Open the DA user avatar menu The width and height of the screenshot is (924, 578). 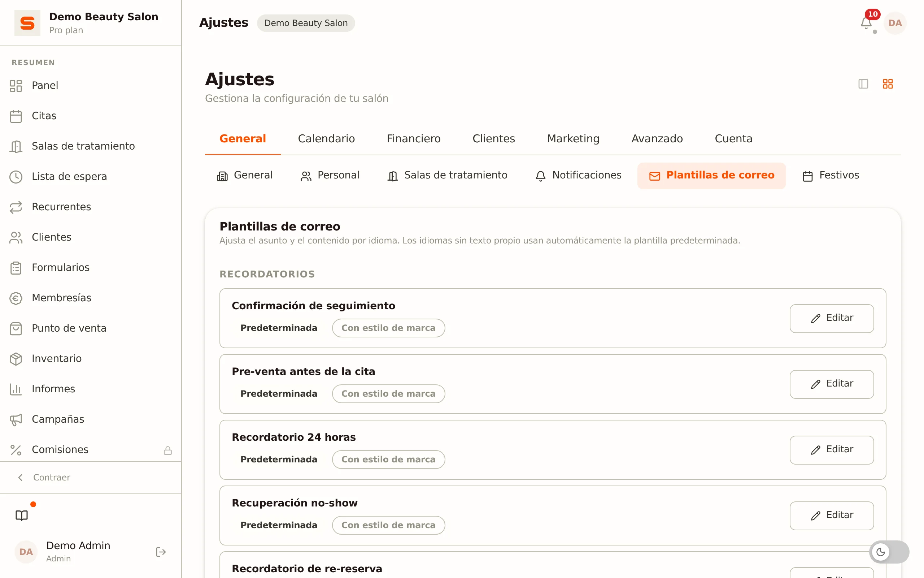(895, 23)
